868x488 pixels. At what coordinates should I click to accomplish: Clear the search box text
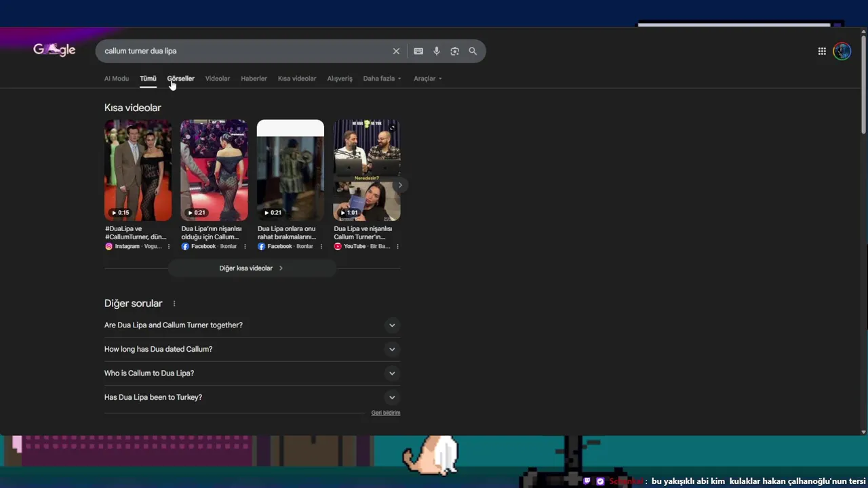click(x=396, y=52)
